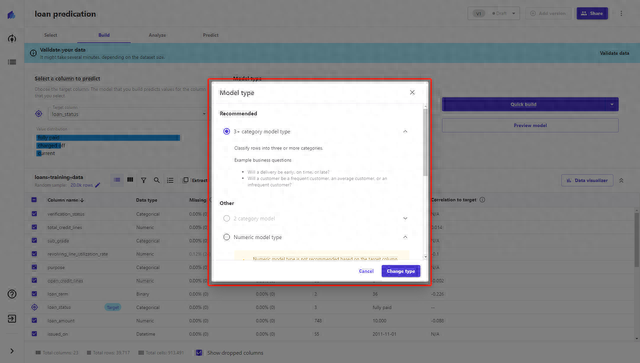Click Add version button
640x363 pixels.
click(x=548, y=13)
